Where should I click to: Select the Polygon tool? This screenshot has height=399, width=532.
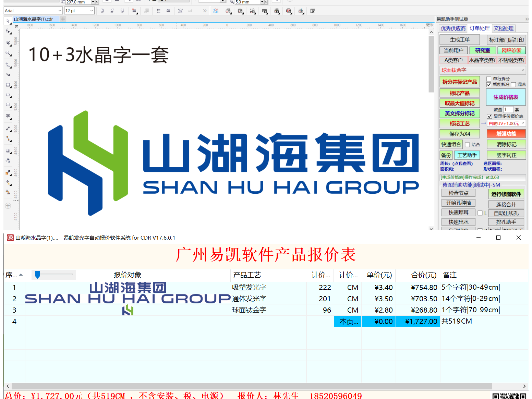point(8,105)
